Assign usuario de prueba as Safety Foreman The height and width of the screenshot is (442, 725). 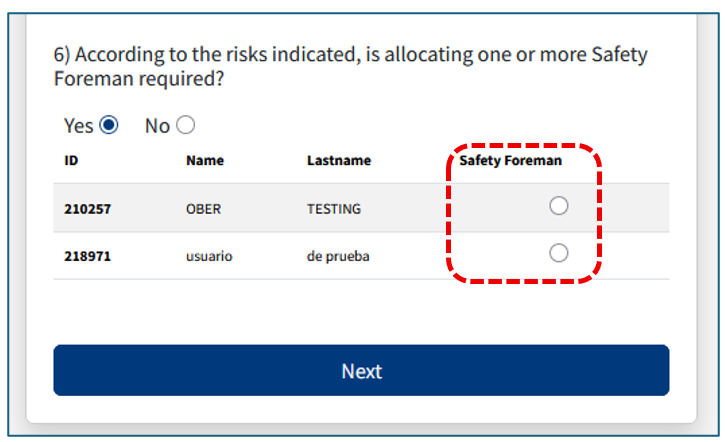click(559, 253)
